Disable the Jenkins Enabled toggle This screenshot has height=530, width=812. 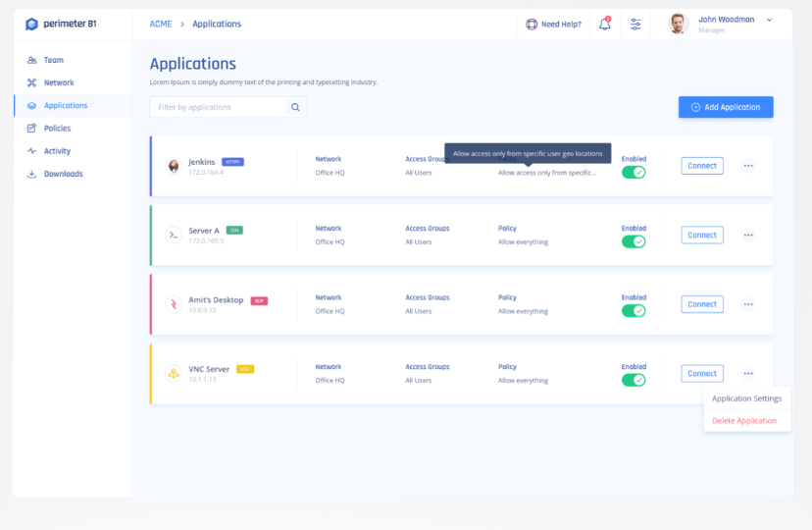(634, 173)
